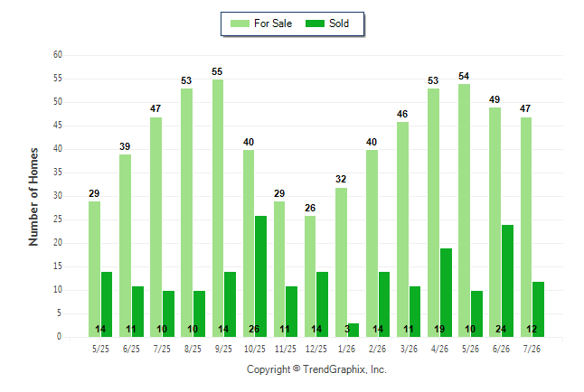Select the 3/26 For Sale bar labeled 46
Viewport: 584px width, 392px height.
402,229
